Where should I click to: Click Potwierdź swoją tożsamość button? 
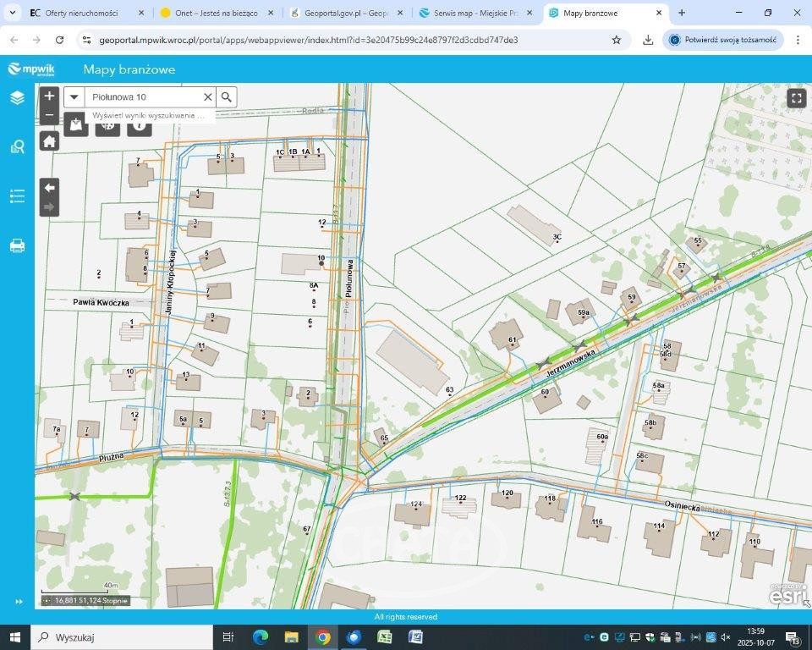click(x=723, y=40)
